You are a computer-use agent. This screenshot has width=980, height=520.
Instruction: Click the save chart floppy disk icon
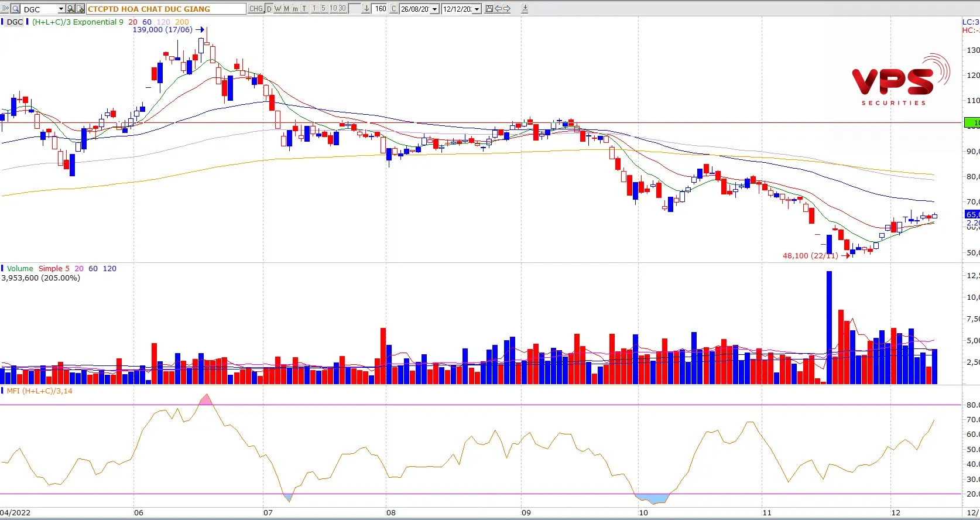click(x=489, y=9)
